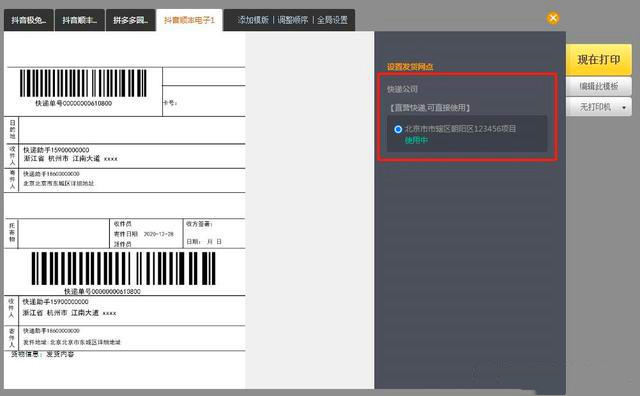
Task: Click the 货物信息 发货内容 line
Action: 42,354
